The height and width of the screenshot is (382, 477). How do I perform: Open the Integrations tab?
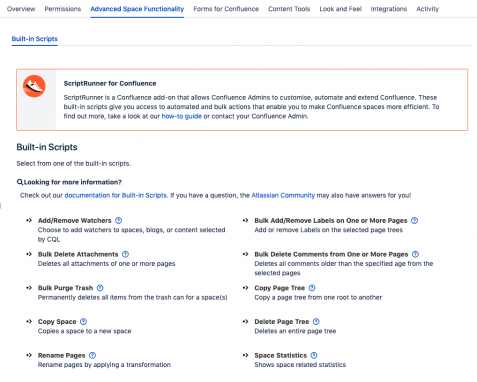coord(389,9)
